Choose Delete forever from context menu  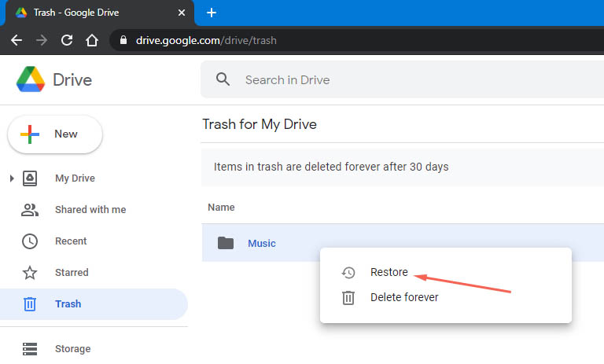coord(404,297)
